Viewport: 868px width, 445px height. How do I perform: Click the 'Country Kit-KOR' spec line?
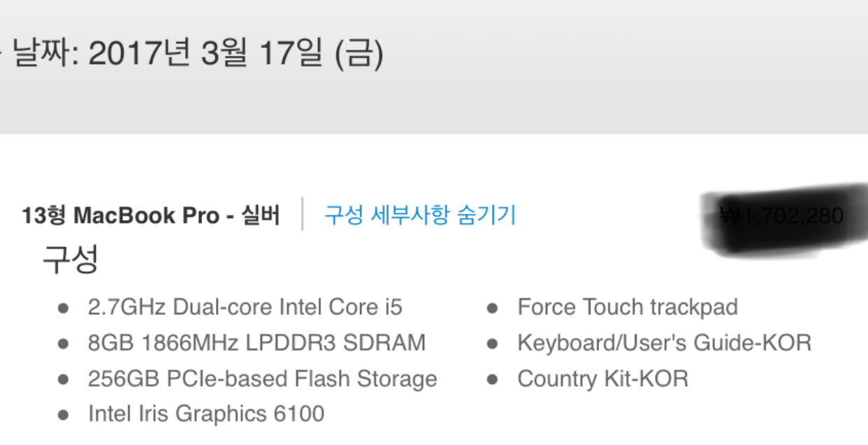point(602,379)
